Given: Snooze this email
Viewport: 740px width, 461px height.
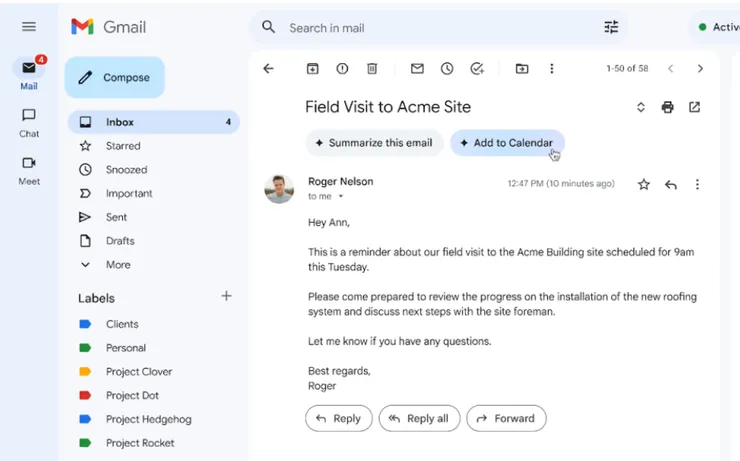Looking at the screenshot, I should [447, 69].
